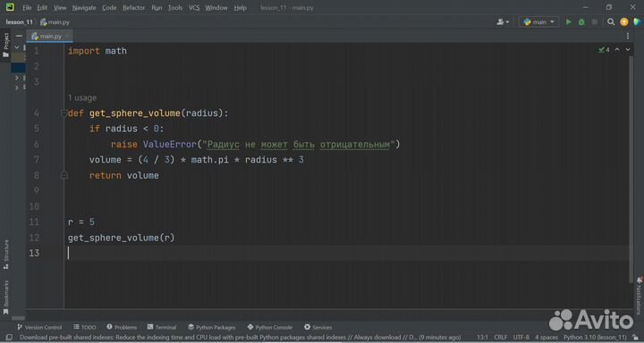Click line number 7 in gutter
This screenshot has height=343, width=644.
tap(37, 160)
